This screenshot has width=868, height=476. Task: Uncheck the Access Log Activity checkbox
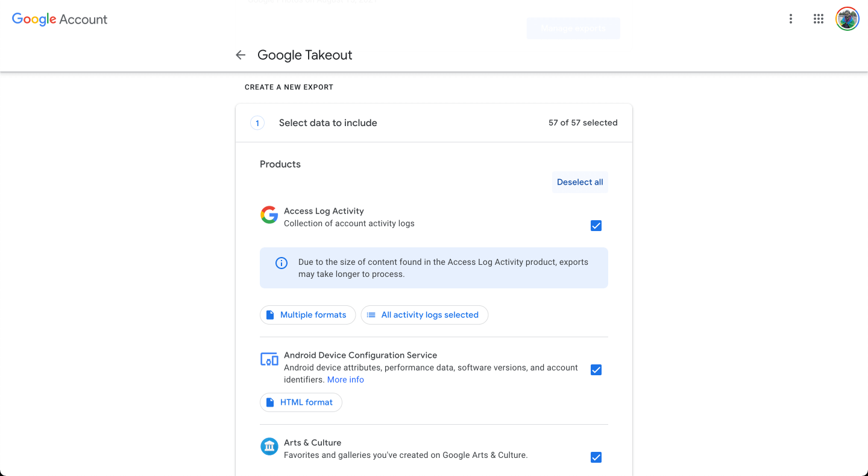596,226
